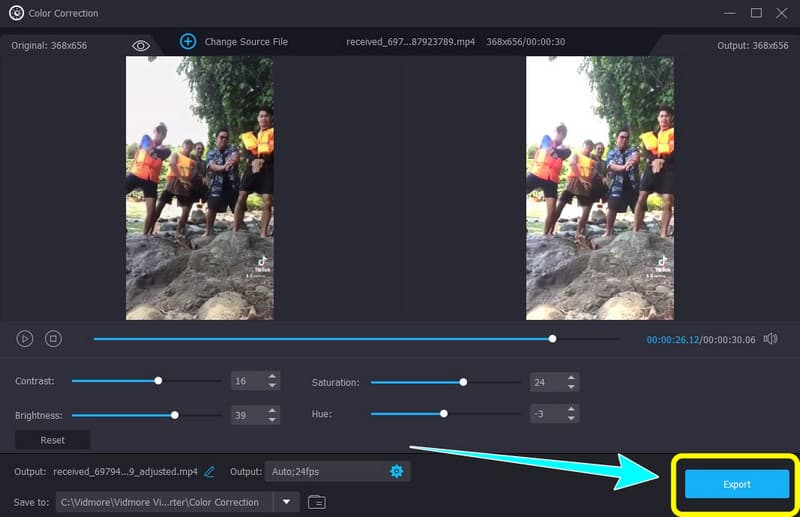
Task: Reset all color adjustments
Action: [x=52, y=440]
